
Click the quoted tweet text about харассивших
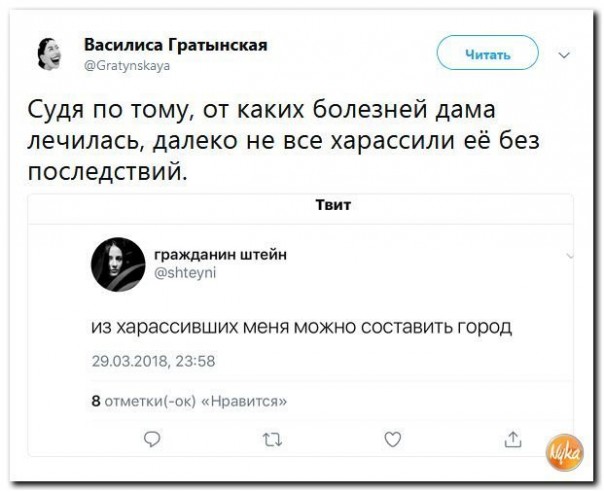tap(300, 327)
